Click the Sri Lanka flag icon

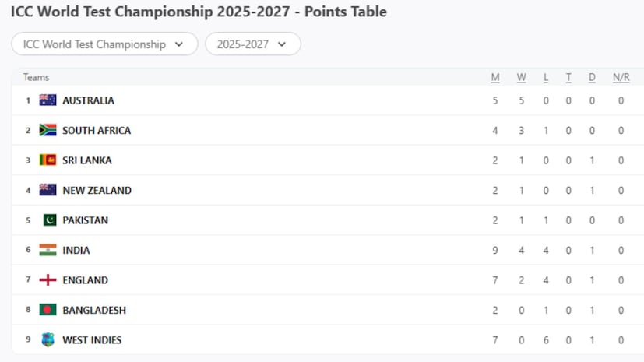tap(48, 160)
